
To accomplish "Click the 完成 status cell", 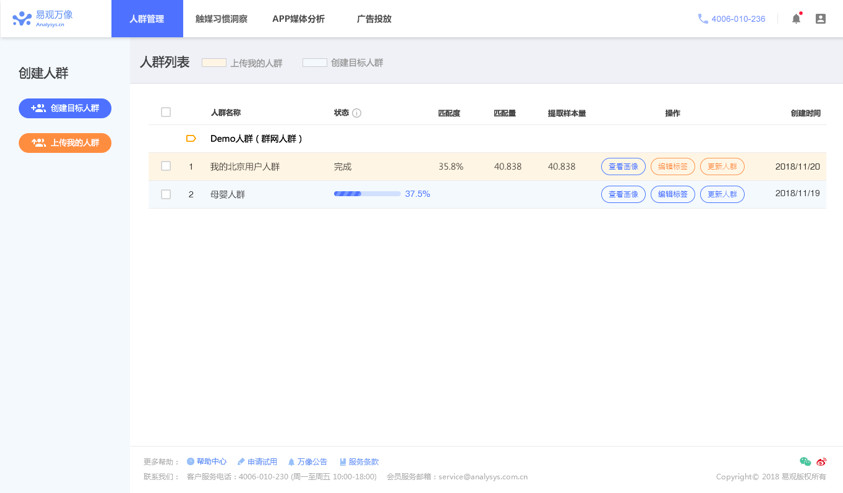I will [342, 167].
